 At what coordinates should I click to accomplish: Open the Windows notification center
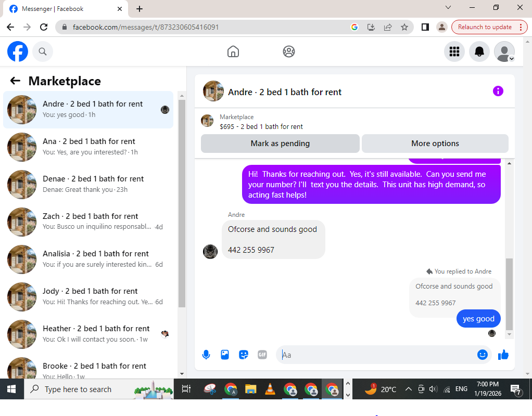pos(516,390)
